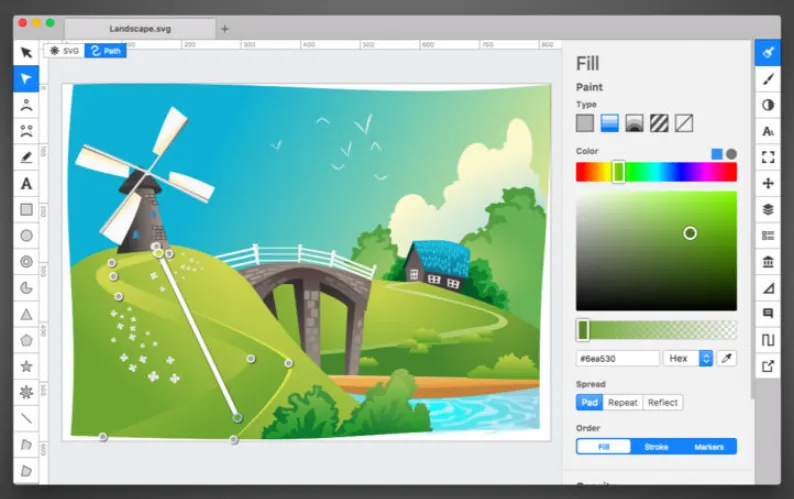Screen dimensions: 794x499
Task: Open the Path square-wave panel
Action: tap(768, 340)
